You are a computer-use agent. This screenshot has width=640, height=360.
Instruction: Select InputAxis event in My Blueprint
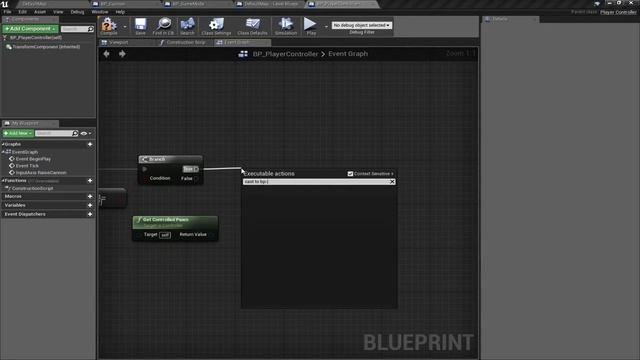[41, 173]
